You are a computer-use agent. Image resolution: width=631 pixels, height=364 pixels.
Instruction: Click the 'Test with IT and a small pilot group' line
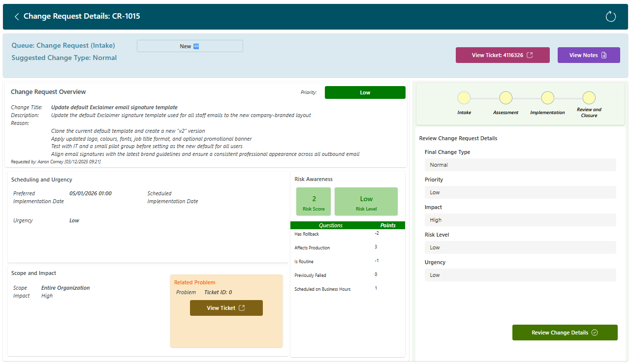click(x=147, y=146)
